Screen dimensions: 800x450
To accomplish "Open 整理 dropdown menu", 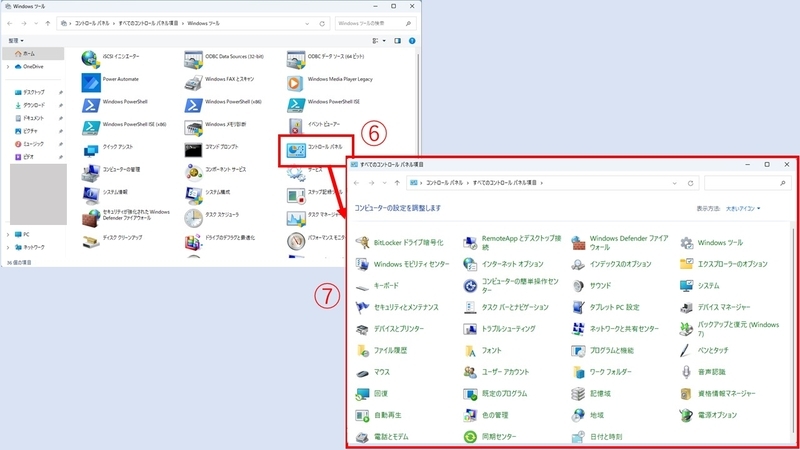I will pyautogui.click(x=15, y=41).
